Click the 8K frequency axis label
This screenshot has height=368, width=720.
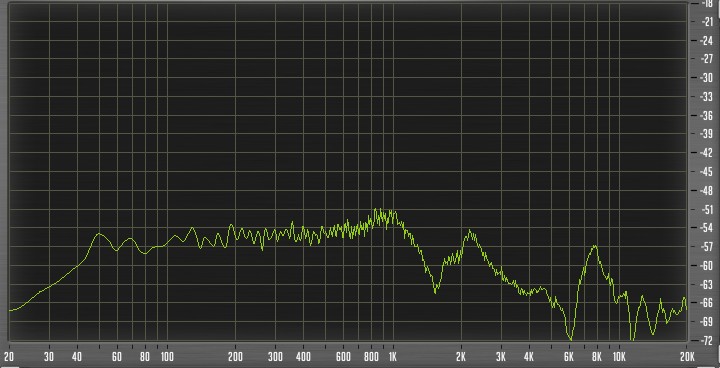(x=597, y=357)
